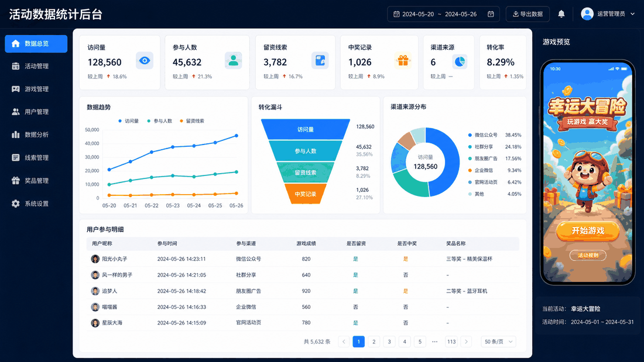Click the 参与人数 funnel segment
This screenshot has height=362, width=644.
(306, 151)
